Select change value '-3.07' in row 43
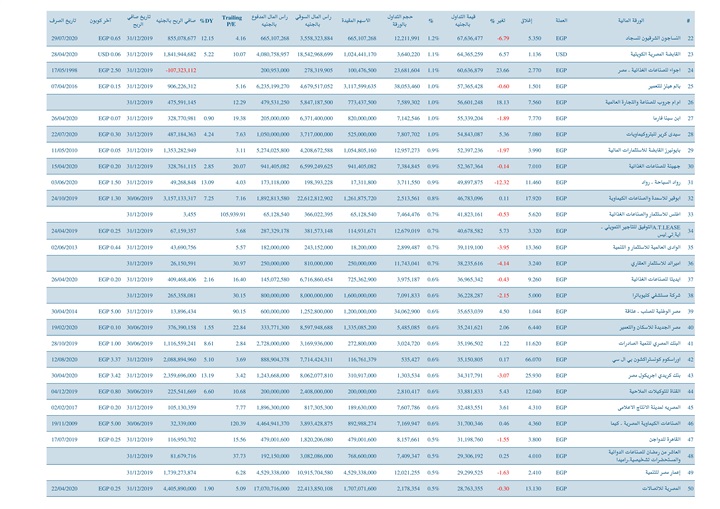The width and height of the screenshot is (720, 509). 503,376
